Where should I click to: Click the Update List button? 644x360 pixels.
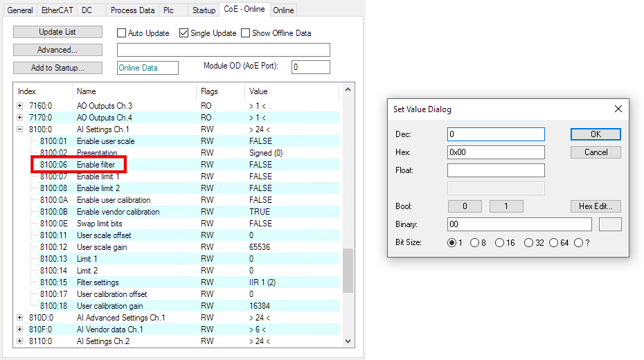pos(57,32)
